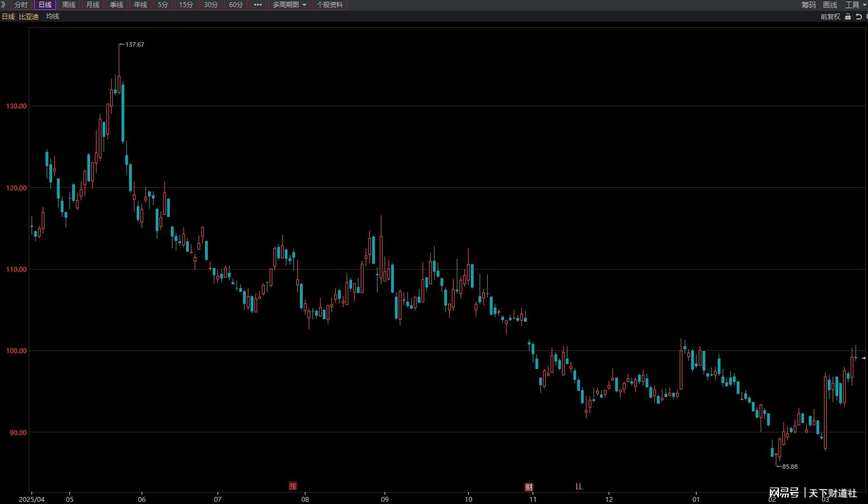Expand the left panel double-chevron icon

4,5
